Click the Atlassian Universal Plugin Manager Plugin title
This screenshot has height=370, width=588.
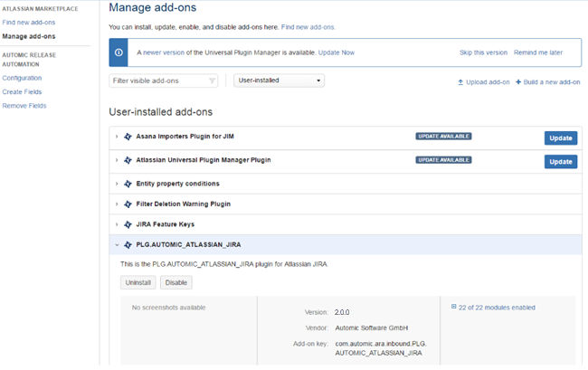(204, 160)
